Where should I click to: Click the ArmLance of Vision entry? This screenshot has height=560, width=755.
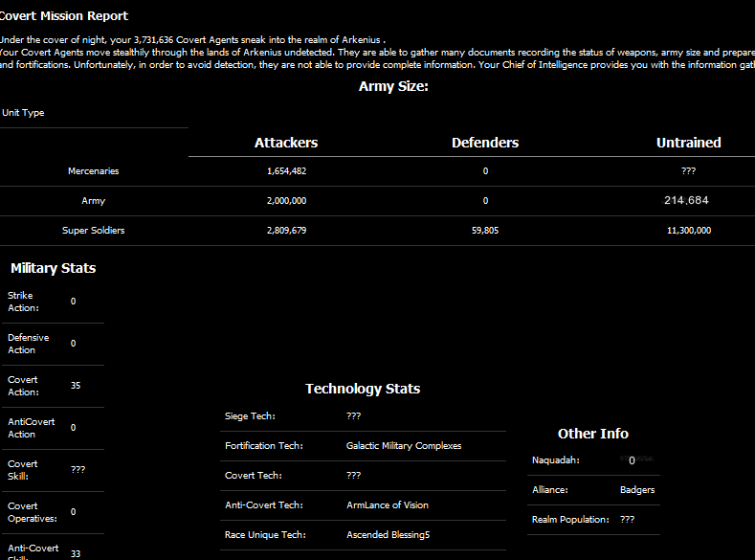coord(388,505)
